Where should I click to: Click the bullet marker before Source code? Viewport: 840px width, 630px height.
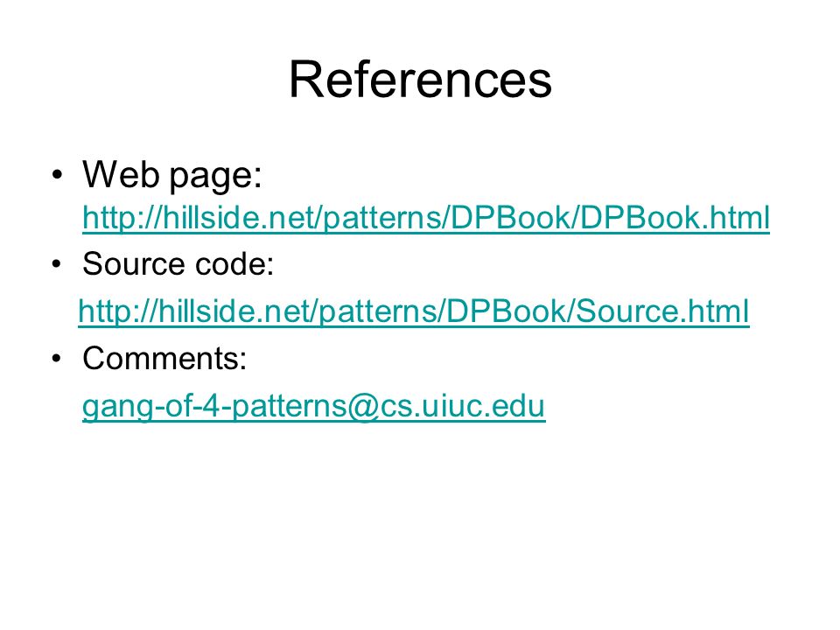click(57, 263)
